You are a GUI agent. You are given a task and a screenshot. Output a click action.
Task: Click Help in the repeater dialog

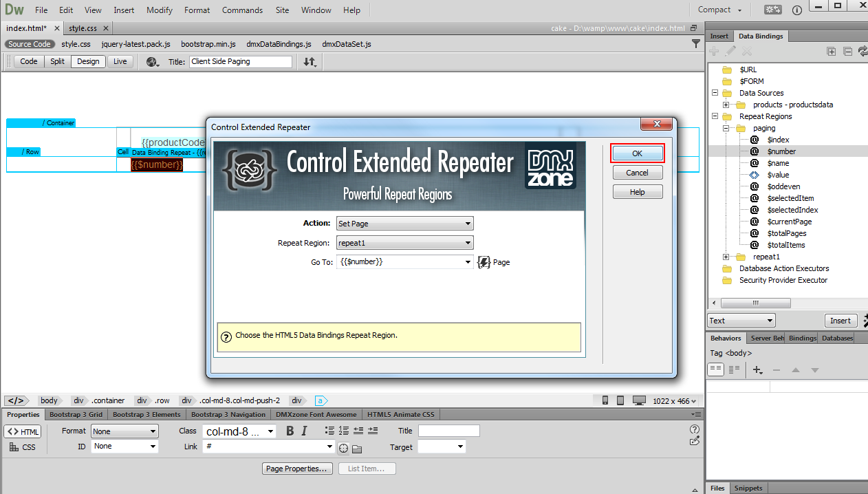pyautogui.click(x=638, y=192)
